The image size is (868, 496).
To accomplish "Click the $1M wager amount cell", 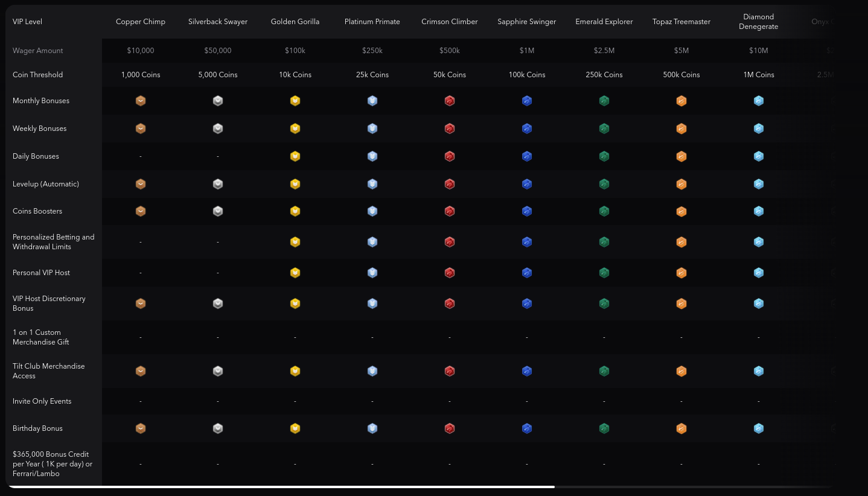I will pyautogui.click(x=527, y=51).
